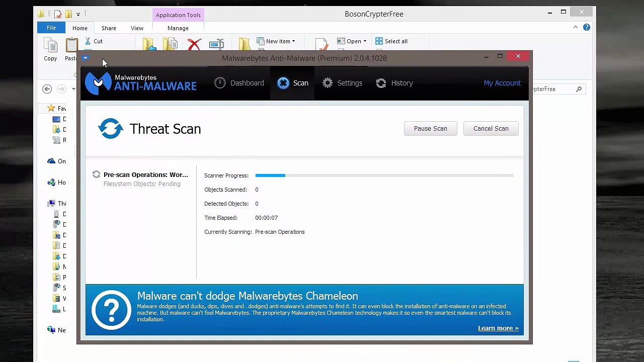644x362 pixels.
Task: Select OneDrive in navigation pane
Action: click(x=57, y=161)
